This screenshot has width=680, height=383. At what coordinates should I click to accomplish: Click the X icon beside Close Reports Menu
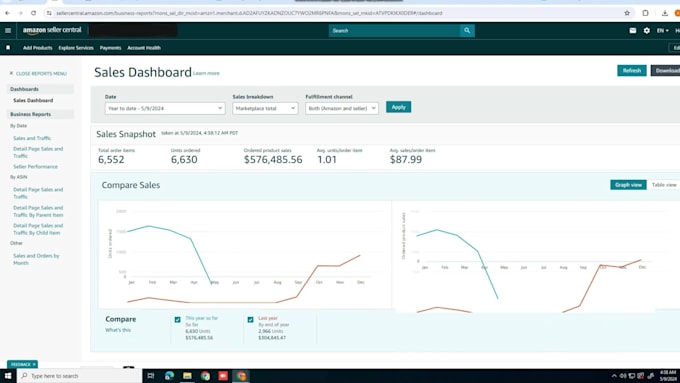pyautogui.click(x=11, y=73)
